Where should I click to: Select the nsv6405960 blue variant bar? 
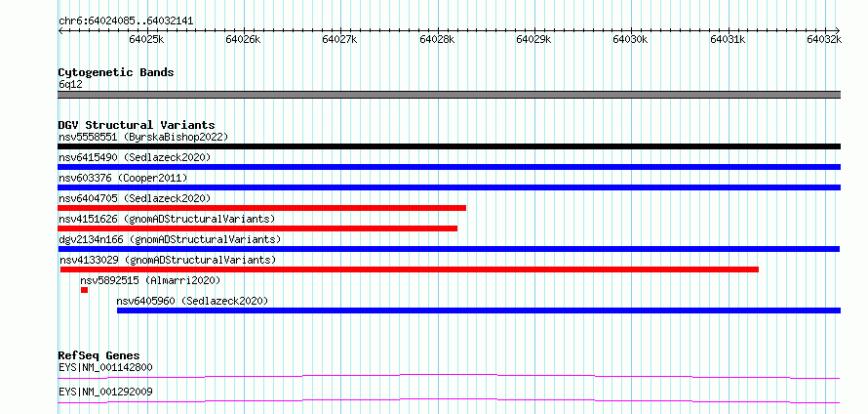click(479, 310)
